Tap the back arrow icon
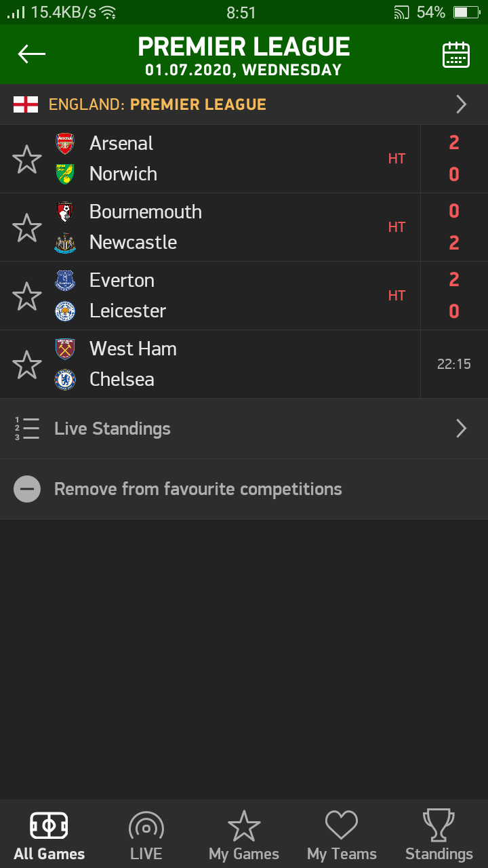The height and width of the screenshot is (868, 488). (x=31, y=54)
